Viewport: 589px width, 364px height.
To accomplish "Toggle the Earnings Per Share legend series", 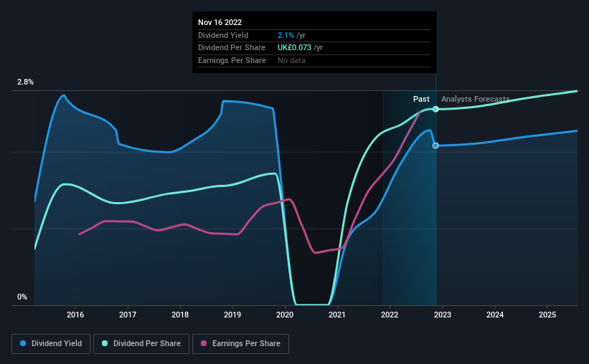I will click(x=241, y=344).
